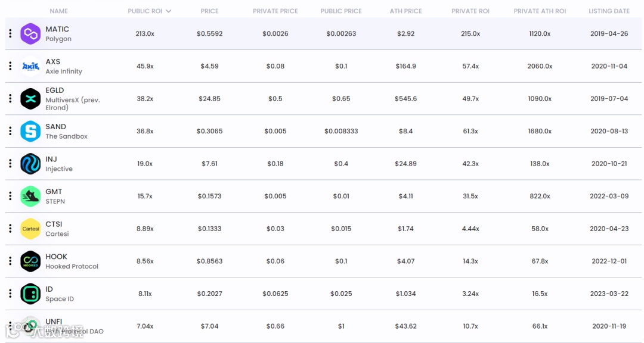Open the three-dot menu for MATIC row
644x343 pixels.
10,33
